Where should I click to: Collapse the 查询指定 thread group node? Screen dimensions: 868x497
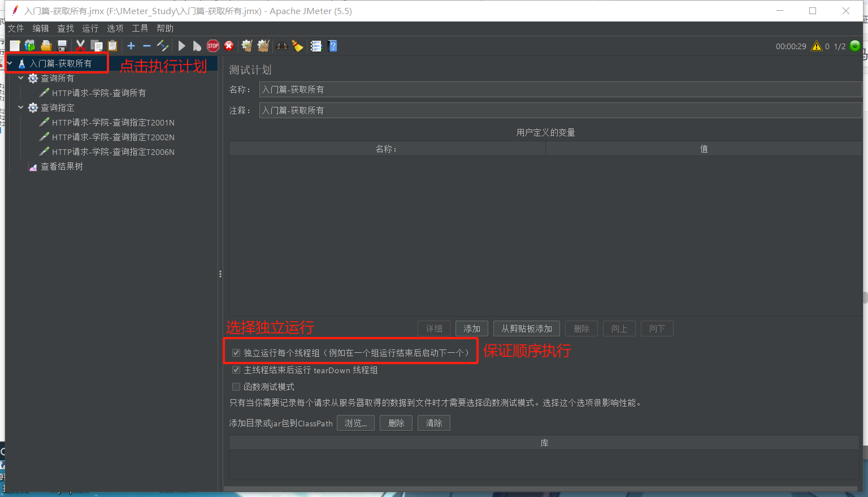[21, 107]
